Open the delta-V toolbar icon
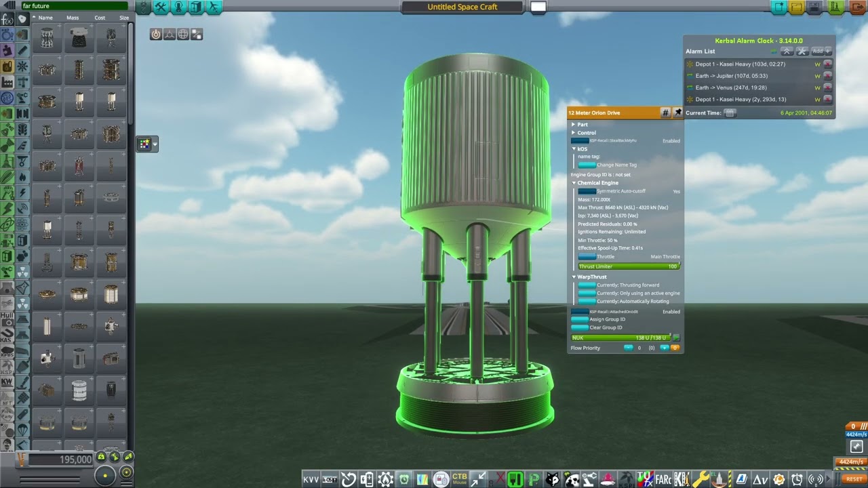 760,480
